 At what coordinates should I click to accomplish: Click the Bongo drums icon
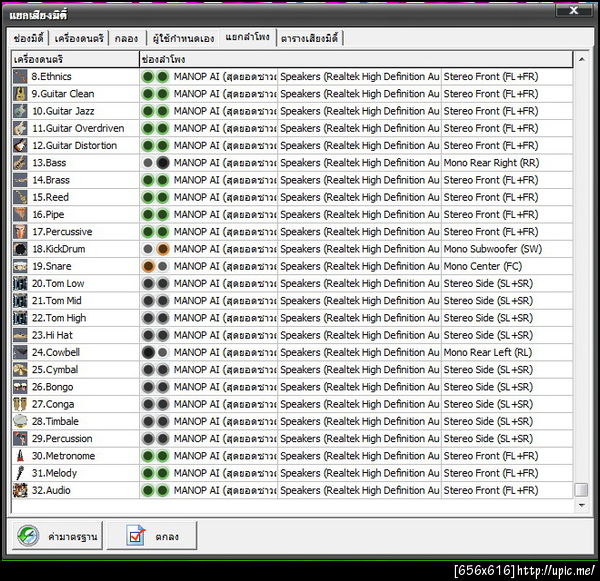coord(20,387)
